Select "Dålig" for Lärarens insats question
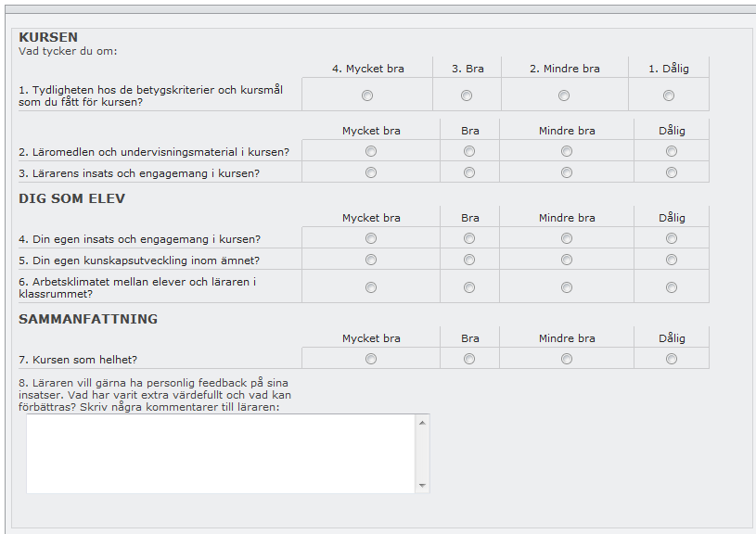Screen dimensions: 756x534 672,173
